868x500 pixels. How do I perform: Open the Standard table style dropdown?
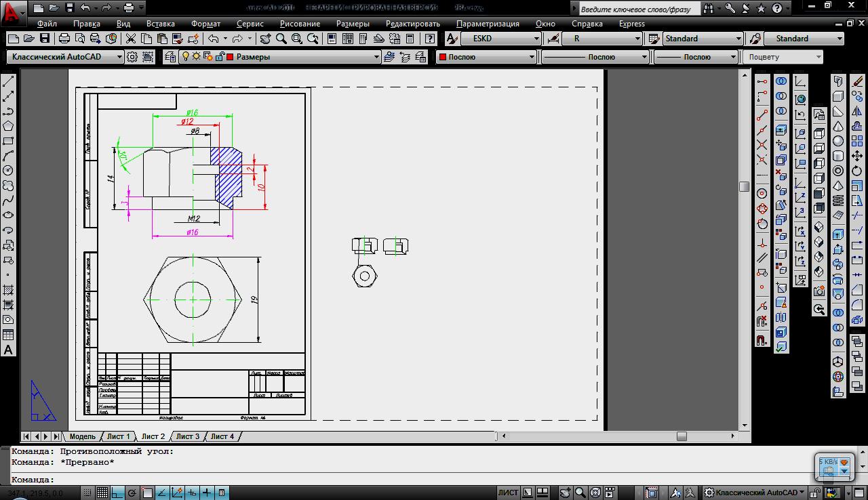click(x=703, y=39)
